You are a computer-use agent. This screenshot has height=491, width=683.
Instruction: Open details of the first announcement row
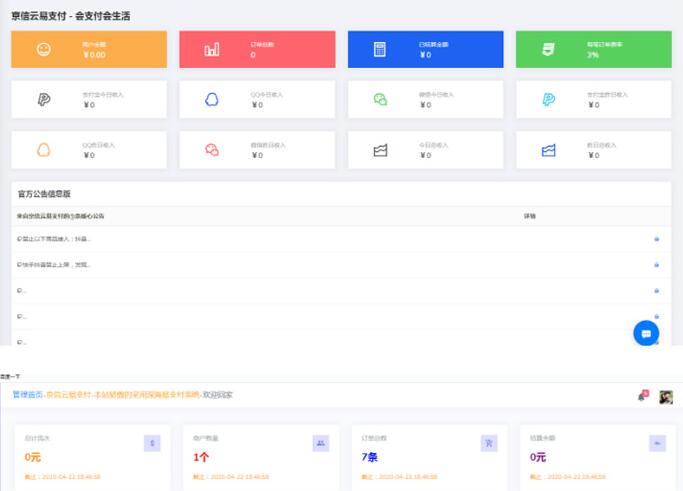pos(656,239)
